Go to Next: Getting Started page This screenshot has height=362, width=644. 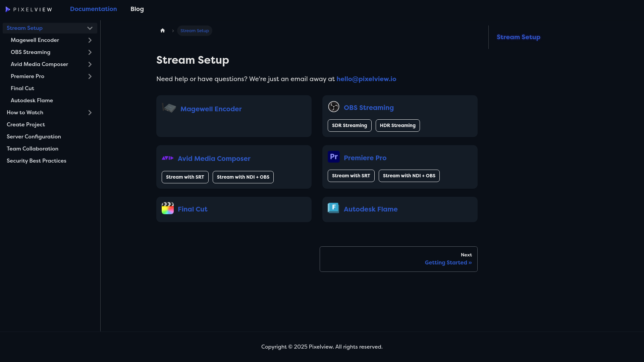398,259
